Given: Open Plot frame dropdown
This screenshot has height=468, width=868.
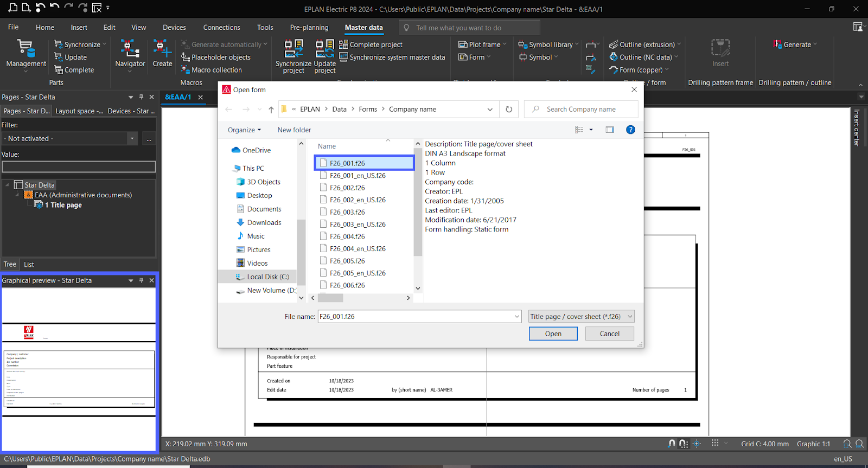Looking at the screenshot, I should coord(482,44).
